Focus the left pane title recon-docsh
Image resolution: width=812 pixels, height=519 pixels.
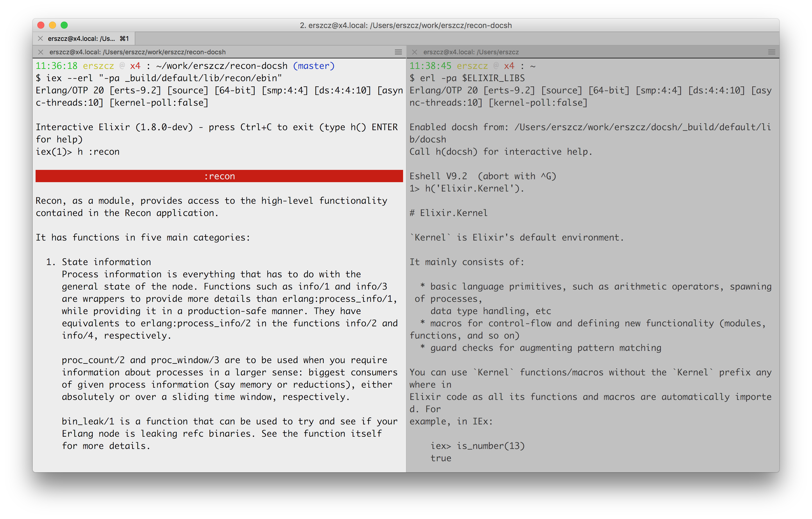(x=137, y=52)
